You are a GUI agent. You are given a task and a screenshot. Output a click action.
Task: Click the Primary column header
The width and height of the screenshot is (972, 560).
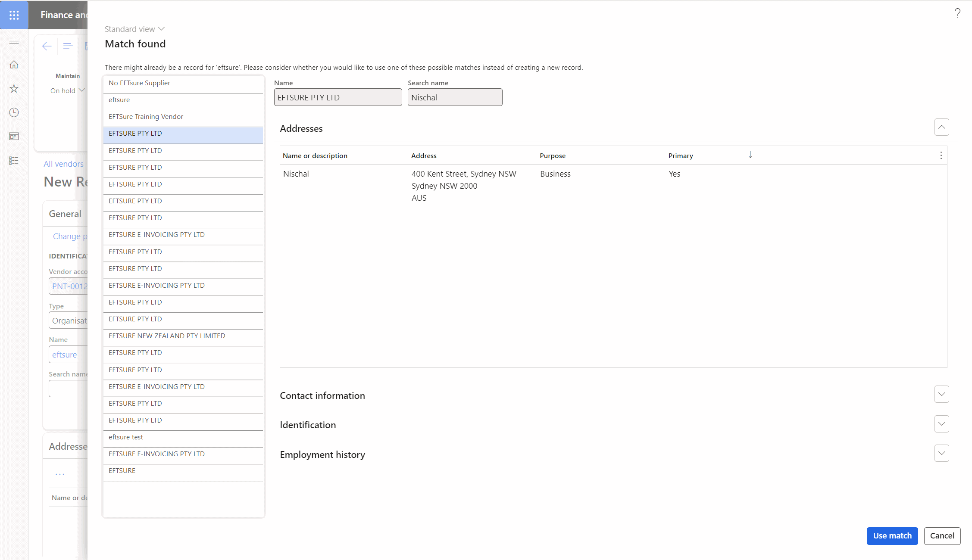point(681,156)
